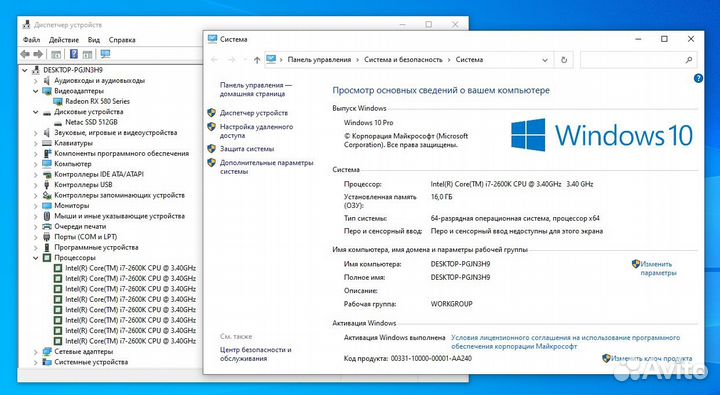The image size is (720, 395).
Task: Click Мыши и иные указывающие устройства icon
Action: (47, 216)
